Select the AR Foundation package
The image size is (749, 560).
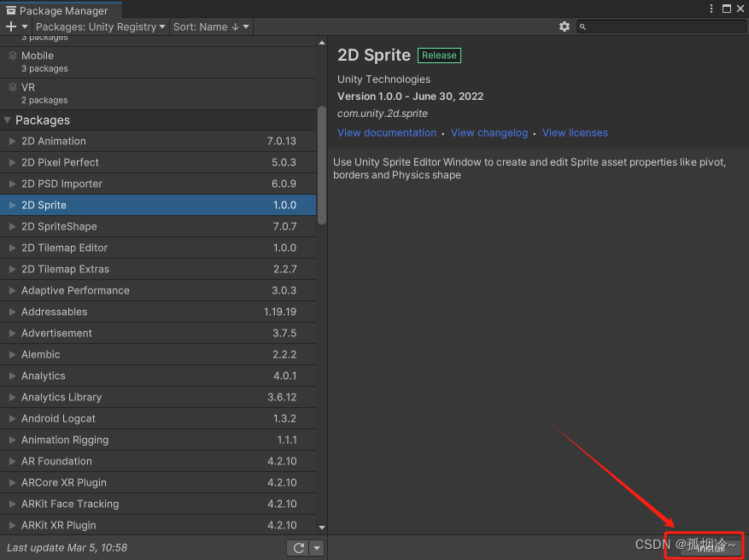coord(158,461)
